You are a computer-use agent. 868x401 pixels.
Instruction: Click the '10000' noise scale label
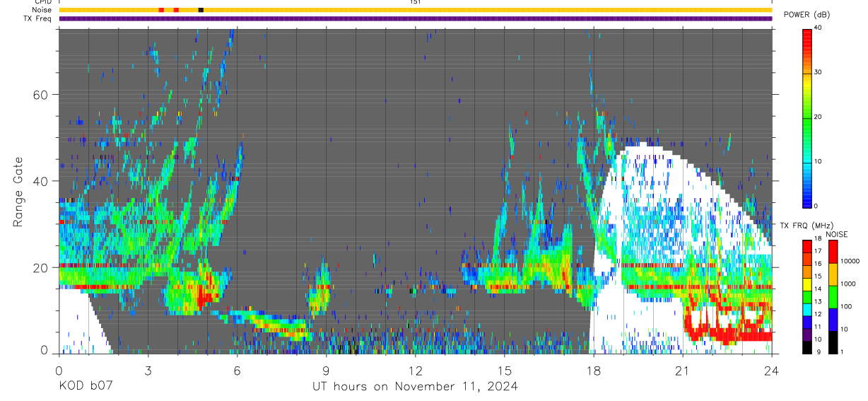(851, 261)
